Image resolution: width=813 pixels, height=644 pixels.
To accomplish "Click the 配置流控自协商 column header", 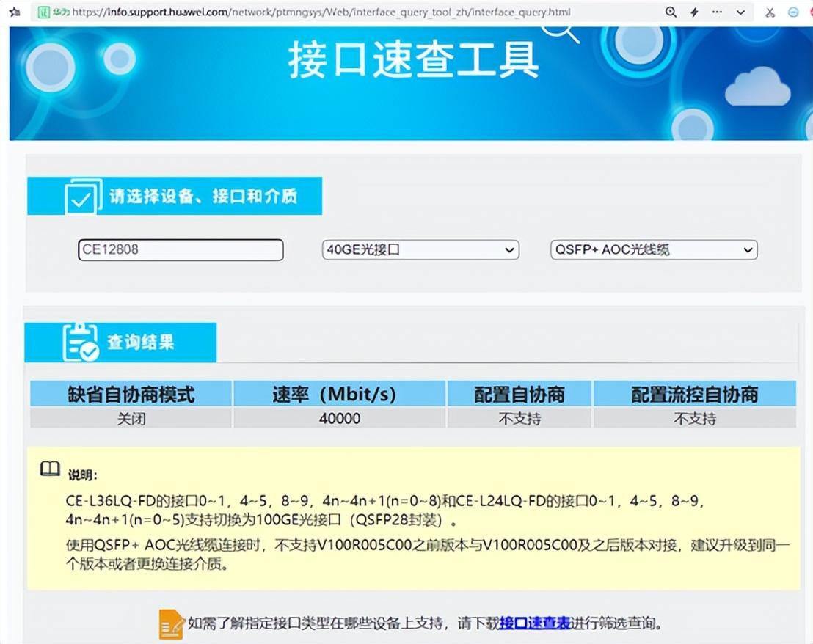I will tap(695, 395).
